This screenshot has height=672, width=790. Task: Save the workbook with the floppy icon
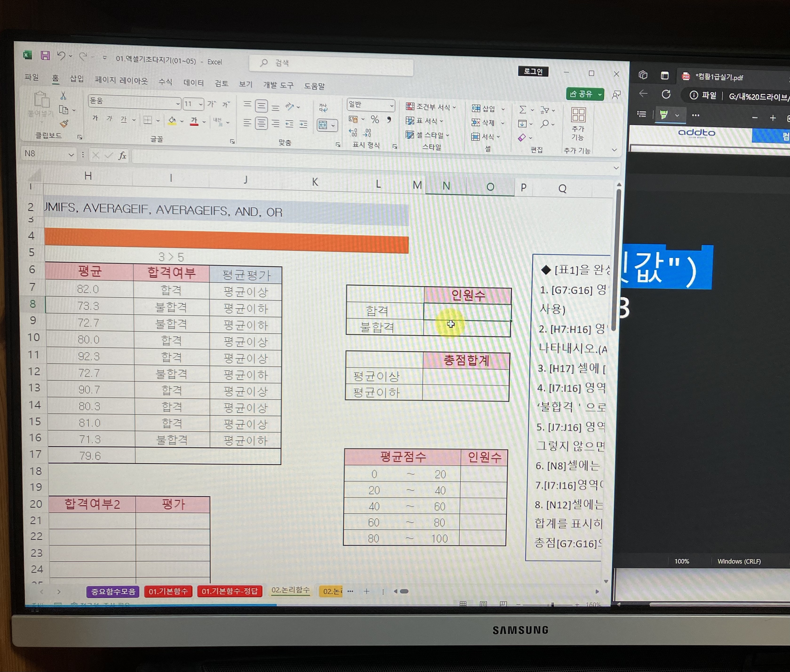pos(45,56)
